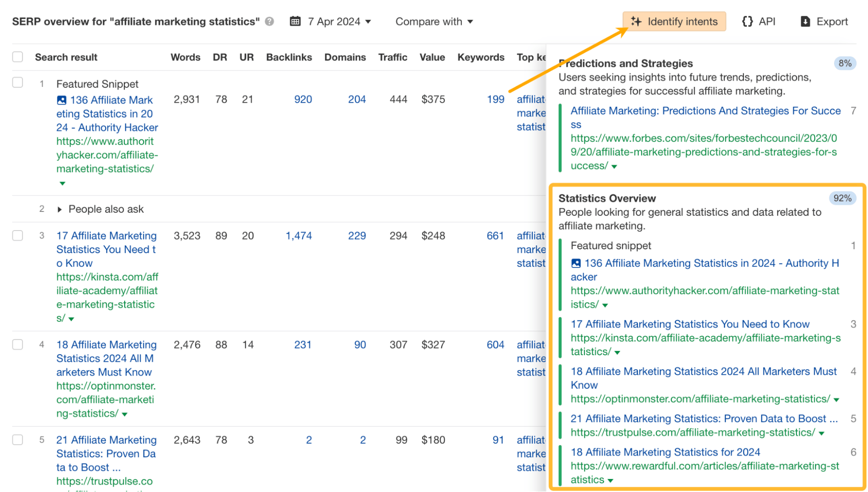Click the Backlinks column header

pyautogui.click(x=289, y=57)
